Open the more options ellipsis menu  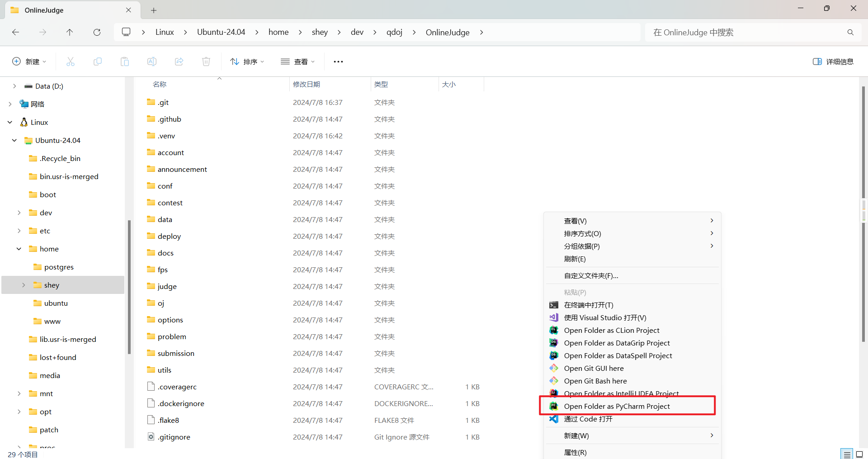pos(338,62)
